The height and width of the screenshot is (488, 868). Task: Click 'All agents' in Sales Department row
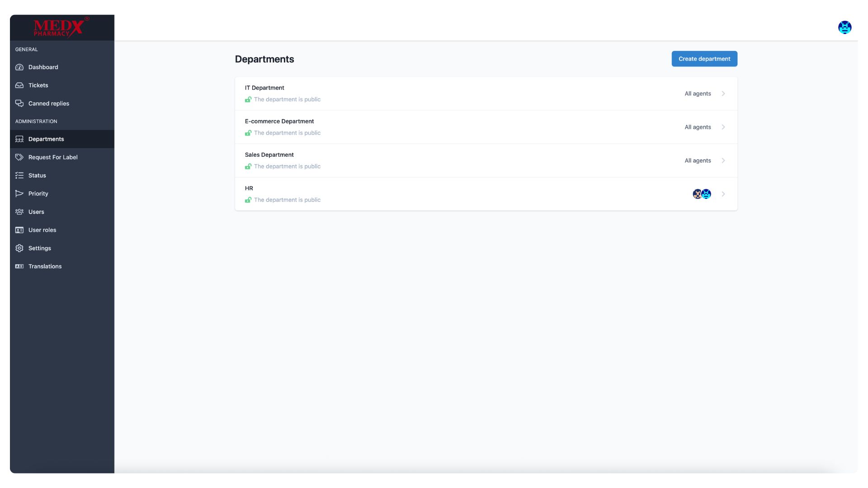pyautogui.click(x=698, y=160)
